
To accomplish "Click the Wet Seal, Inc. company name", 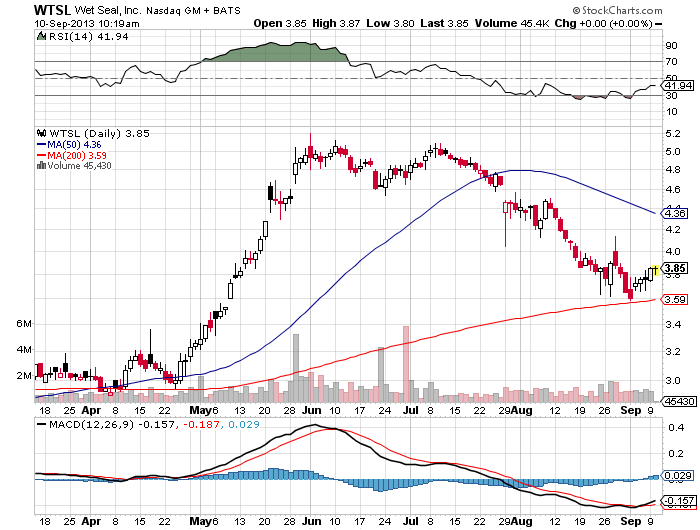I will 108,10.
